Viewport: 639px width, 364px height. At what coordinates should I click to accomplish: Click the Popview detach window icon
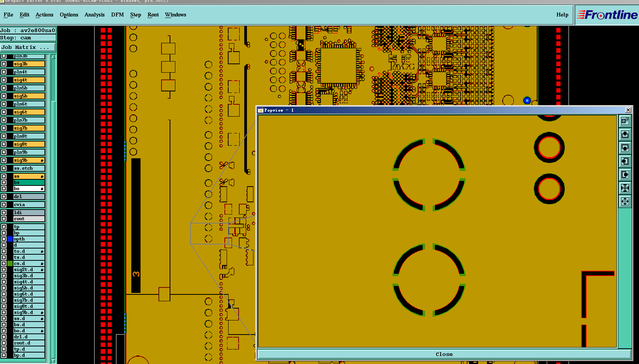point(625,121)
